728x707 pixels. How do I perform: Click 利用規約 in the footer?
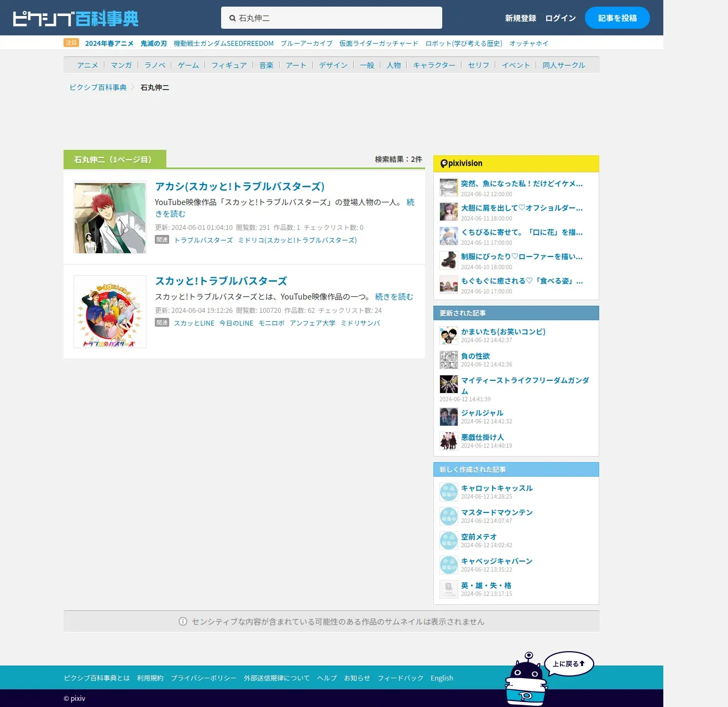150,678
